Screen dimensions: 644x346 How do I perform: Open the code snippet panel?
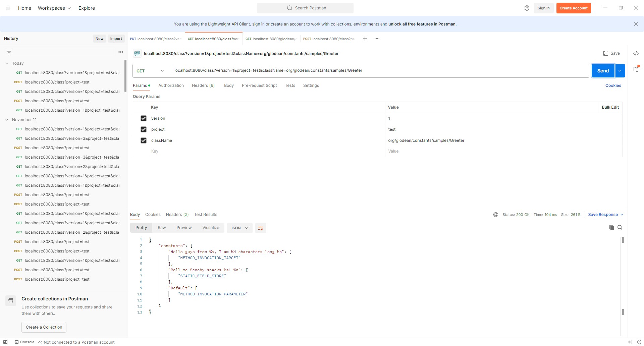click(636, 53)
